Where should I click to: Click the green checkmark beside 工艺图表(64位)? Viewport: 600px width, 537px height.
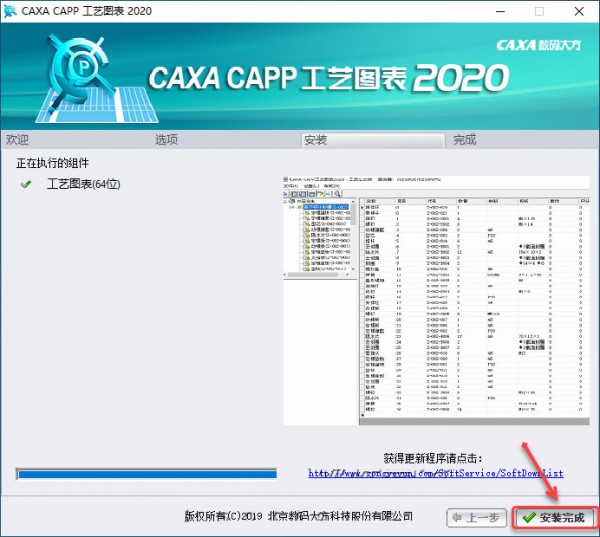(x=26, y=184)
